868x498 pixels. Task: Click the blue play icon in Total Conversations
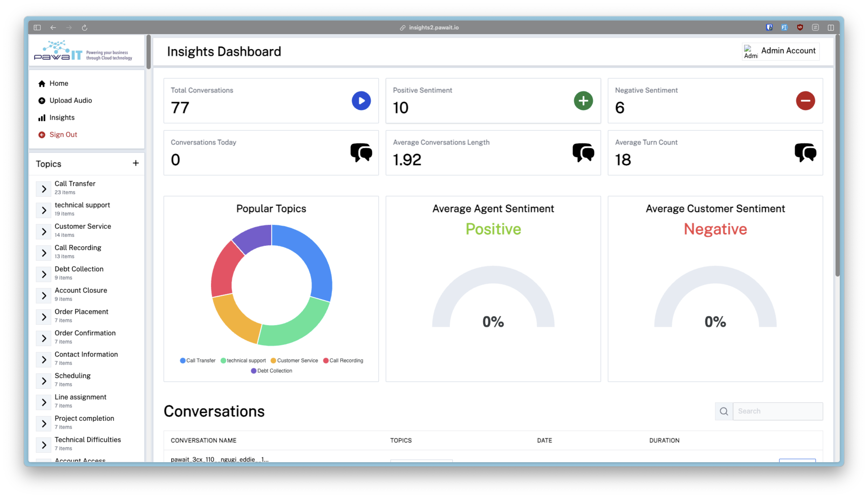pos(361,100)
